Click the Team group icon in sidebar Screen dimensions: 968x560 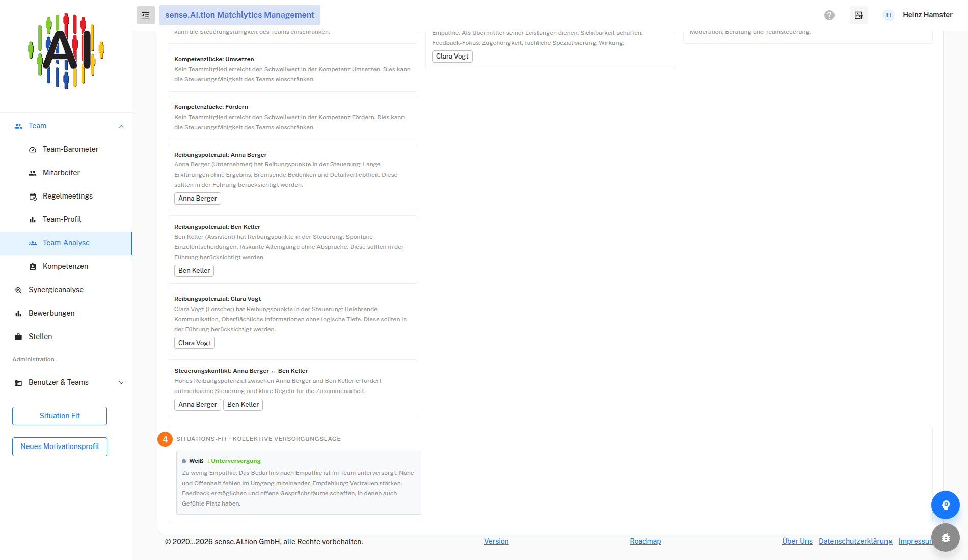(x=18, y=126)
